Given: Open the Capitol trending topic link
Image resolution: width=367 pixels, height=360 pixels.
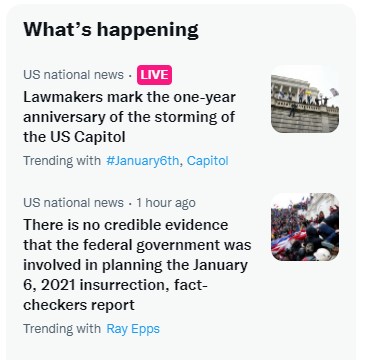Looking at the screenshot, I should tap(207, 161).
